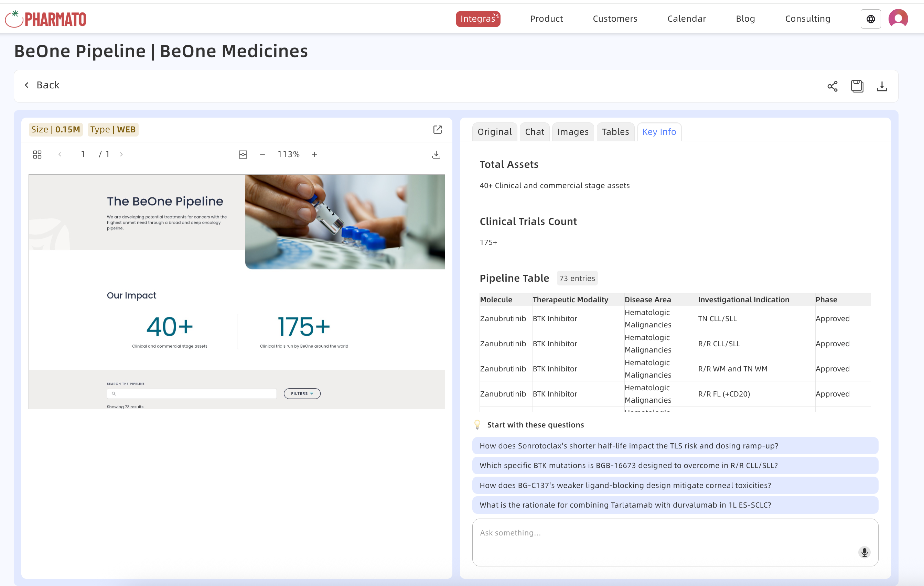Open document in new window icon
924x586 pixels.
pyautogui.click(x=438, y=130)
